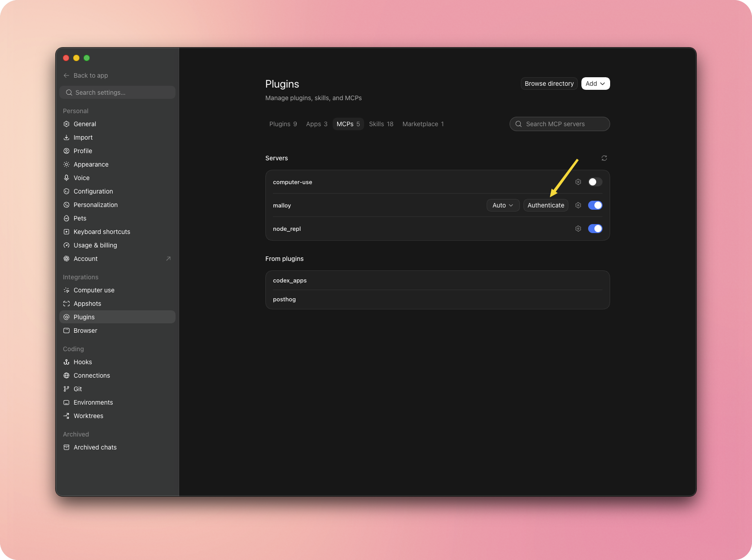The height and width of the screenshot is (560, 752).
Task: Open the external Account link arrow
Action: tap(168, 259)
